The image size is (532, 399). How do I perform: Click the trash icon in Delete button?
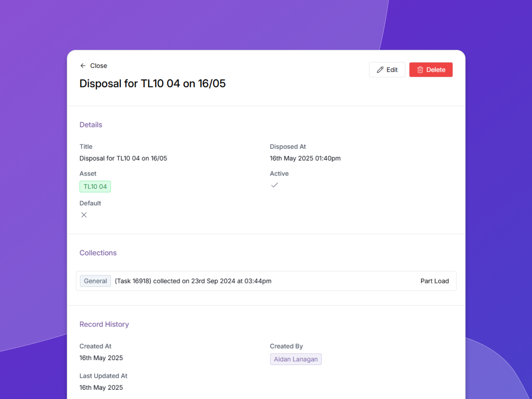(x=420, y=70)
